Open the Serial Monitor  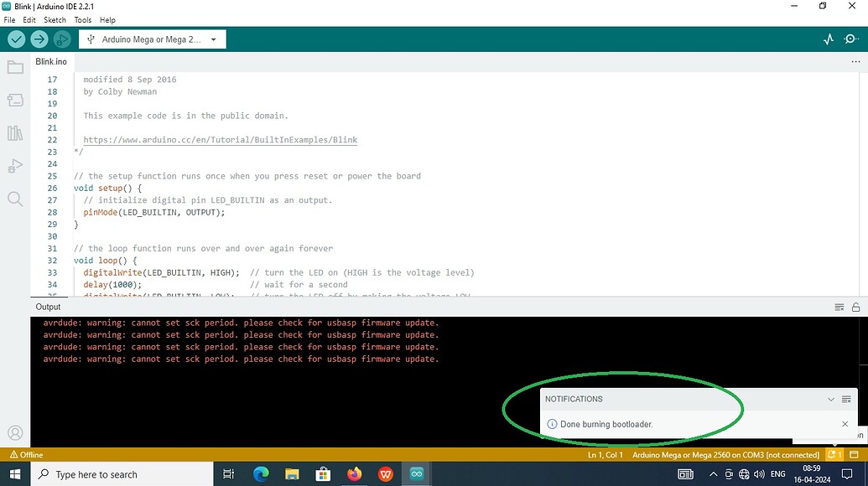[x=851, y=39]
